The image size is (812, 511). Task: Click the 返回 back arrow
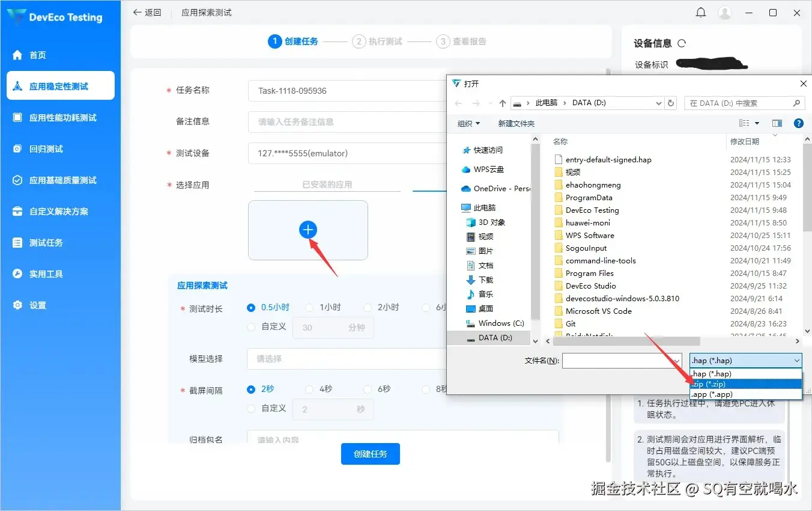click(138, 13)
